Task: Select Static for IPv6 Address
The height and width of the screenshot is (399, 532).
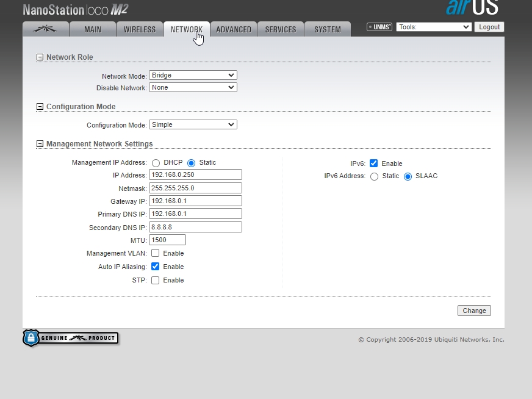Action: coord(374,177)
